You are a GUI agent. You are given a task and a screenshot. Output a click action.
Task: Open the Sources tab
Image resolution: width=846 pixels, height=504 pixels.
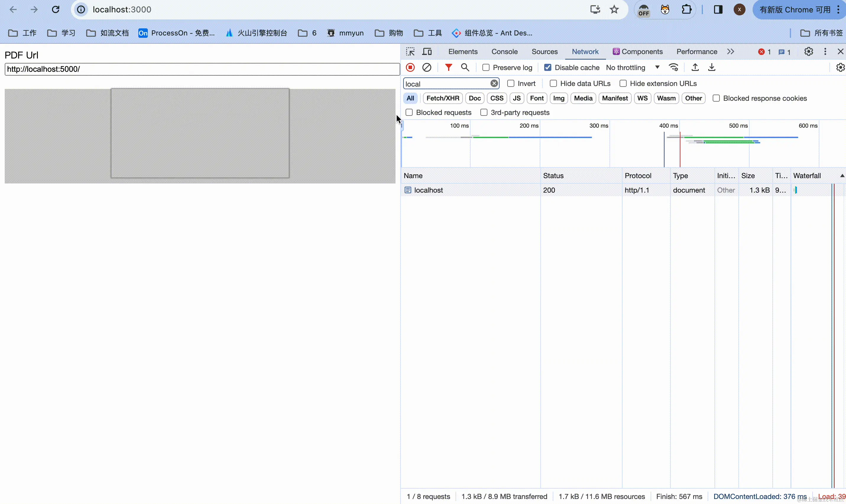[x=544, y=52]
